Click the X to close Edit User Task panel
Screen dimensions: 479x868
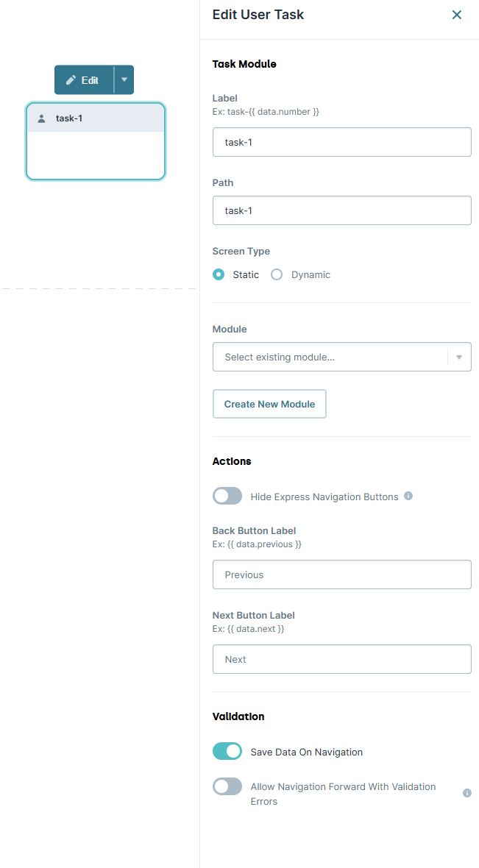click(x=456, y=14)
